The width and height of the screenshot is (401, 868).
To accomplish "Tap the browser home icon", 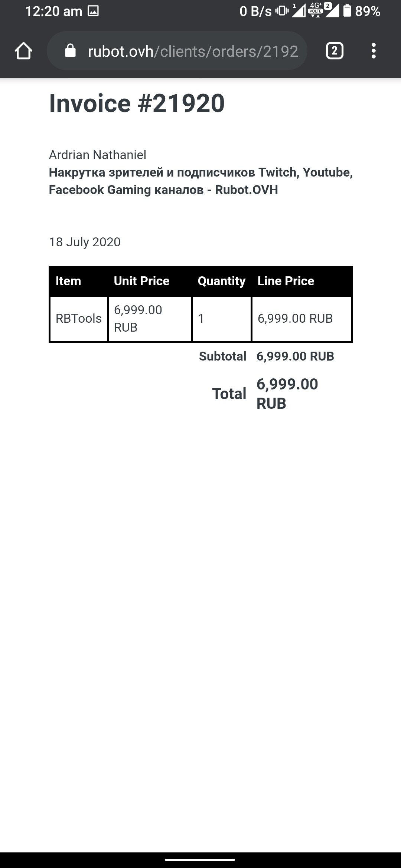I will [23, 51].
